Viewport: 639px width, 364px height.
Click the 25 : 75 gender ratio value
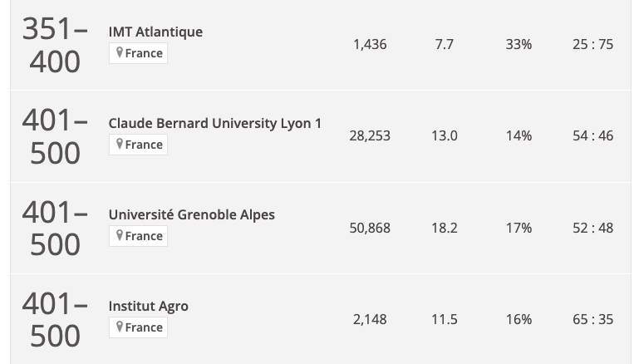click(x=592, y=44)
